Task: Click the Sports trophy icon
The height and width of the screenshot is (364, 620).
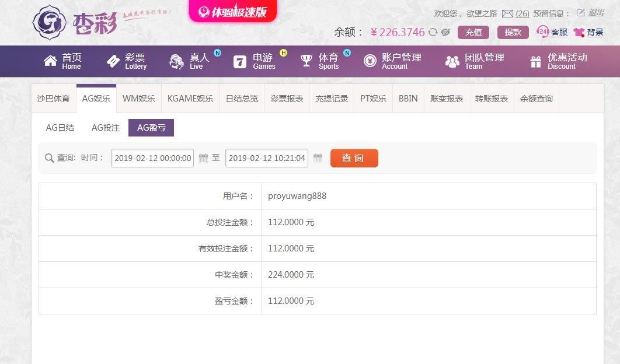Action: pyautogui.click(x=306, y=61)
